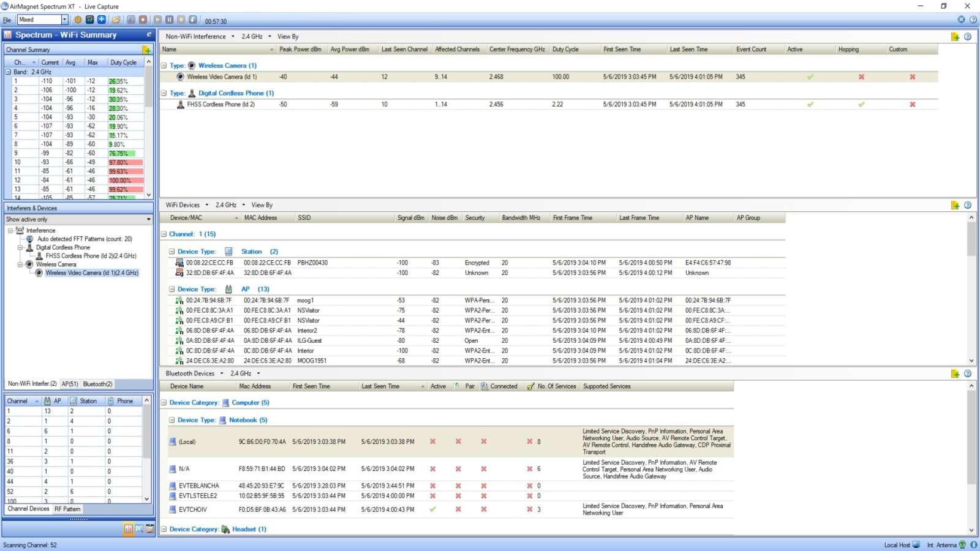The image size is (980, 551).
Task: Click the orange circular icon in the toolbar
Action: (x=78, y=20)
